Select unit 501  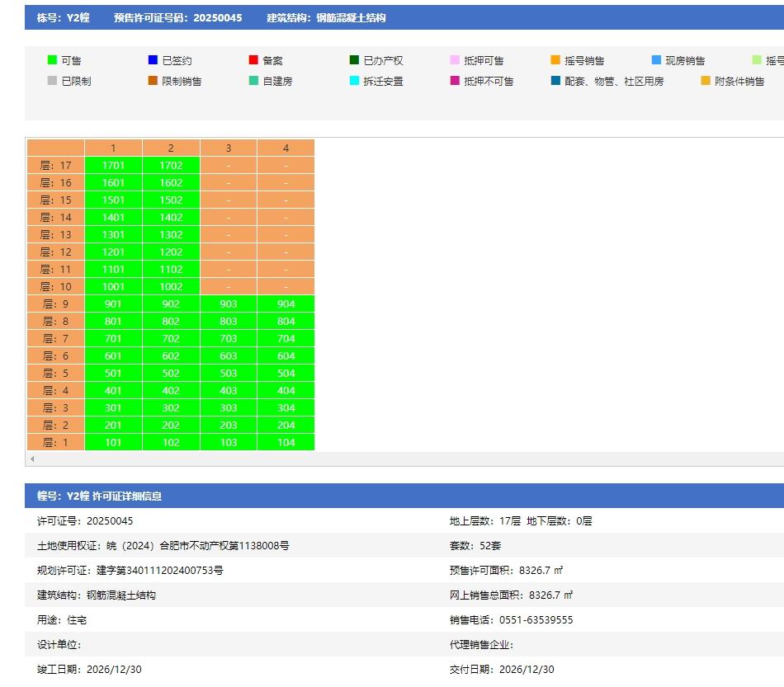tap(114, 374)
